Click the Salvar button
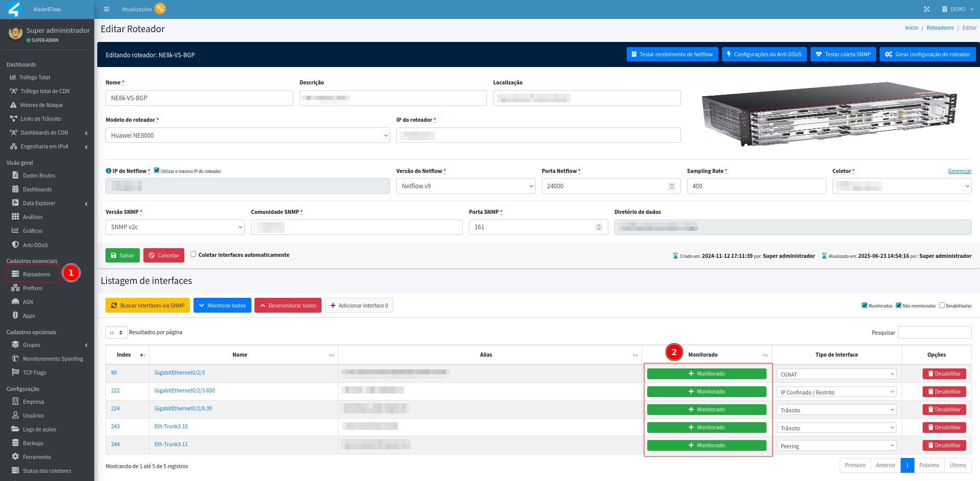Screen dimensions: 980x481 [x=122, y=255]
